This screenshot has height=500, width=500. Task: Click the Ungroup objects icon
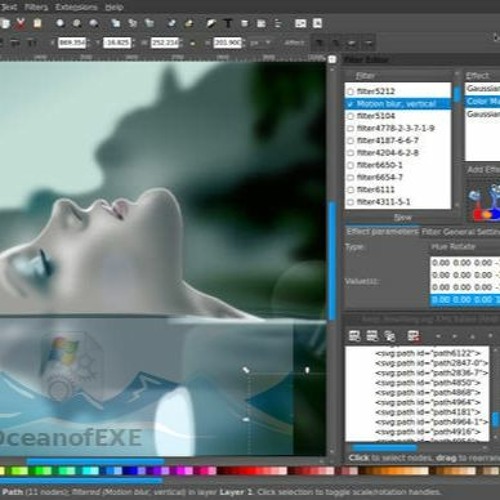189,23
